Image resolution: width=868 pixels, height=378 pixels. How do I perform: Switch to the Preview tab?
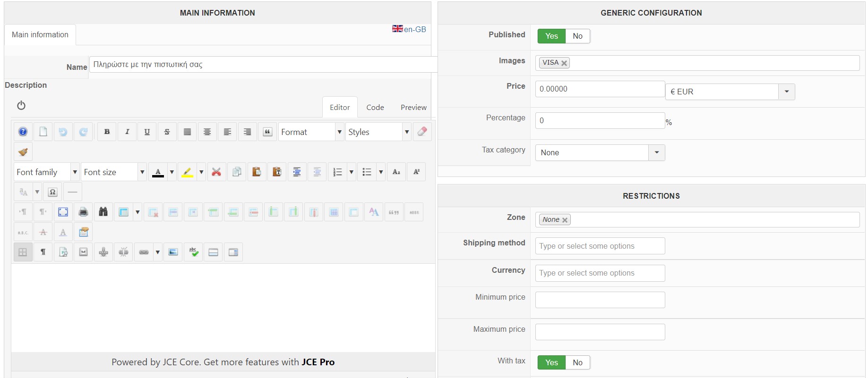pyautogui.click(x=413, y=108)
